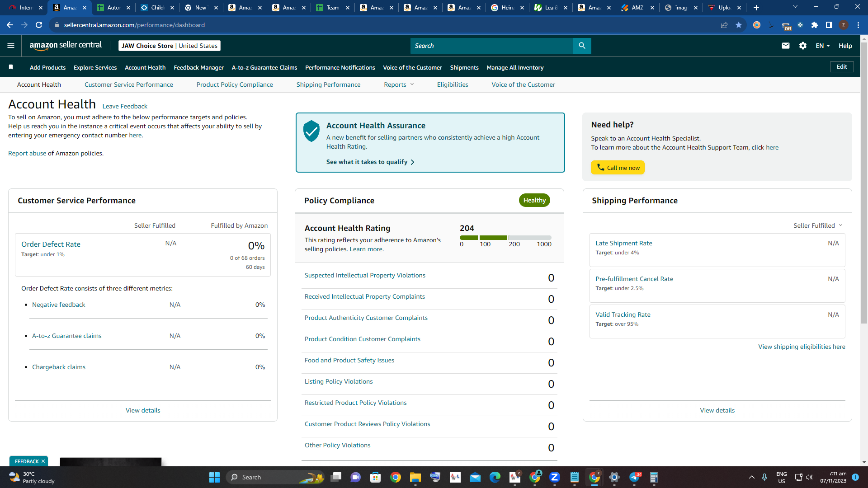Open the settings gear icon
868x488 pixels.
[x=803, y=46]
